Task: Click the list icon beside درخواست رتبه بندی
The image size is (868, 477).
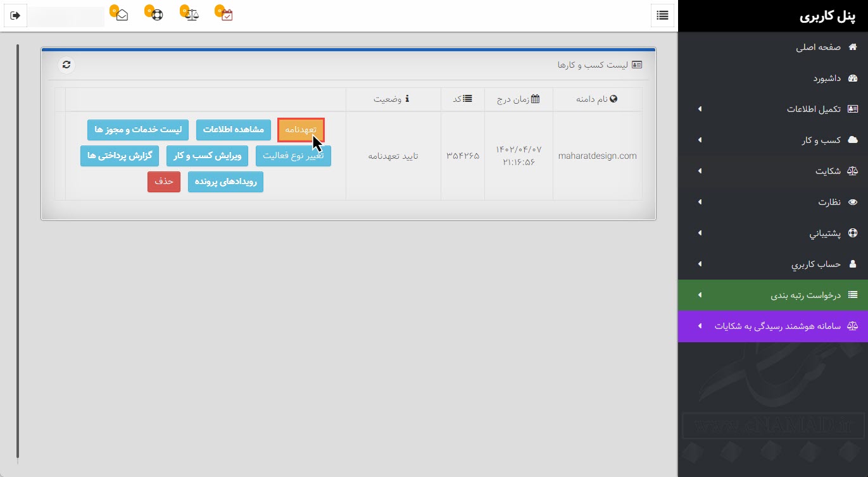Action: tap(852, 295)
